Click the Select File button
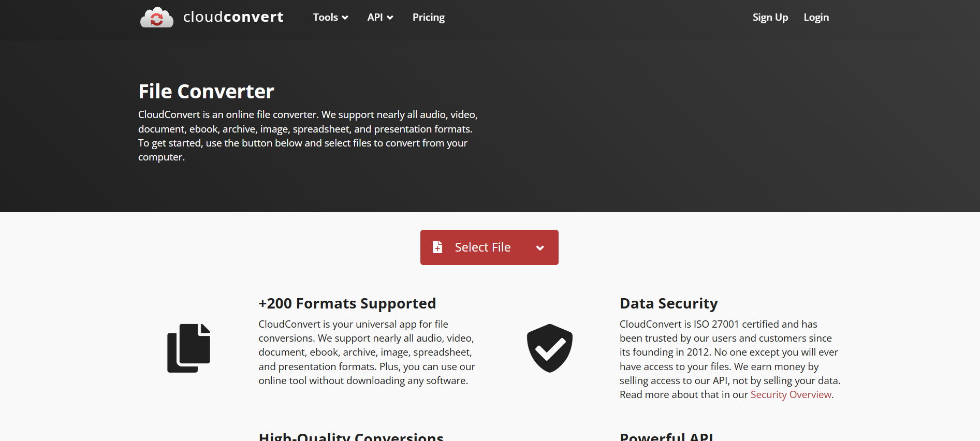Image resolution: width=980 pixels, height=441 pixels. (489, 247)
